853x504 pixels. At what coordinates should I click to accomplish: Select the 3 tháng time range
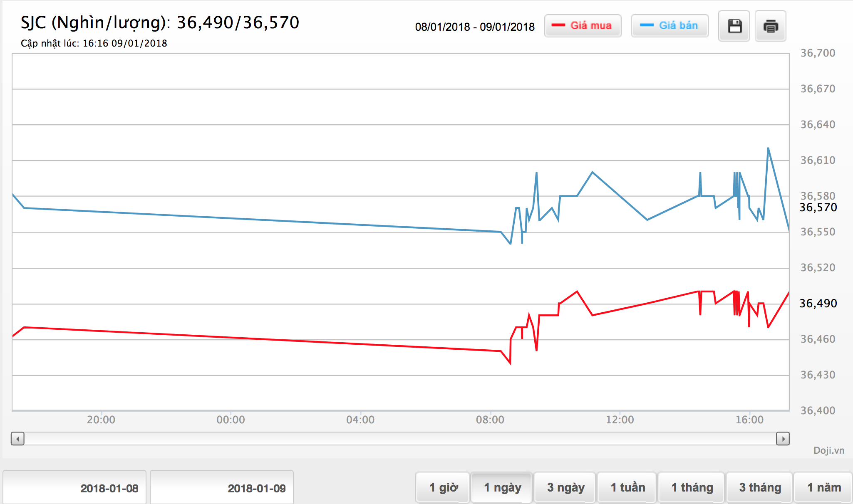760,487
